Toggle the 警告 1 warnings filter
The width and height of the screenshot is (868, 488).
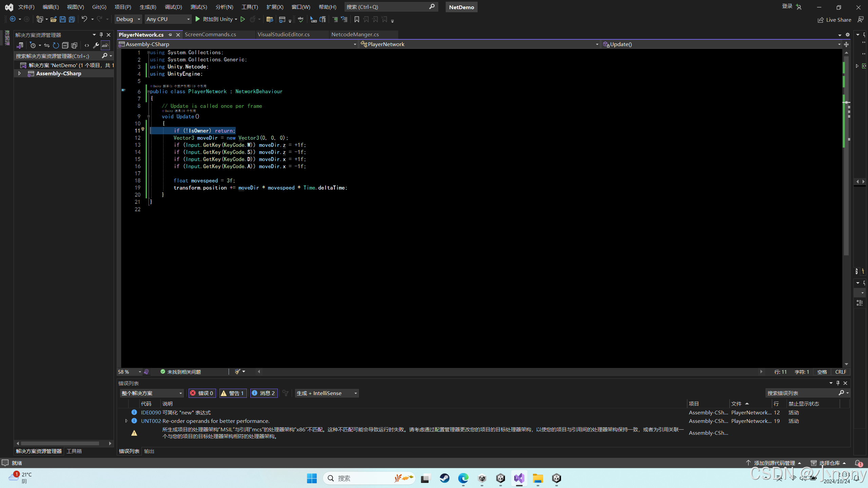[x=233, y=393]
